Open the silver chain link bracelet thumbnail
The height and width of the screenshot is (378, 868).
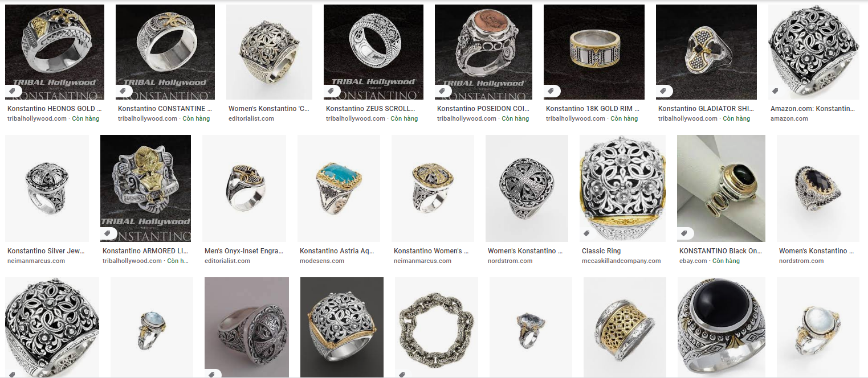point(437,327)
